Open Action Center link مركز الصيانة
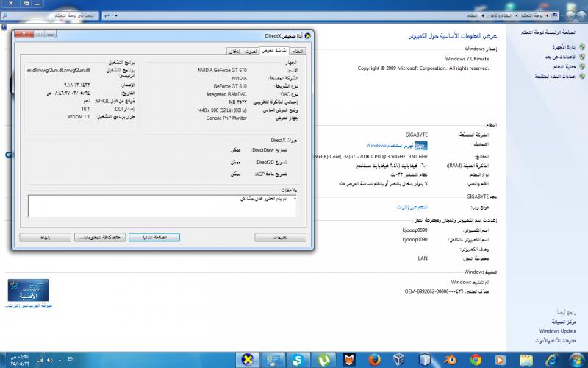The width and height of the screenshot is (588, 368). click(x=564, y=322)
